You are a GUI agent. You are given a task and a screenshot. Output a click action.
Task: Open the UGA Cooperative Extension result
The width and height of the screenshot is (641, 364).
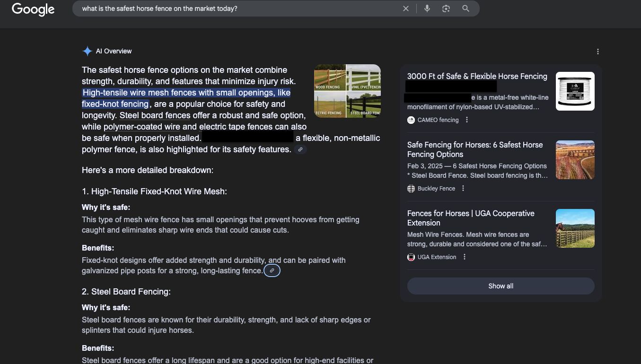[471, 218]
